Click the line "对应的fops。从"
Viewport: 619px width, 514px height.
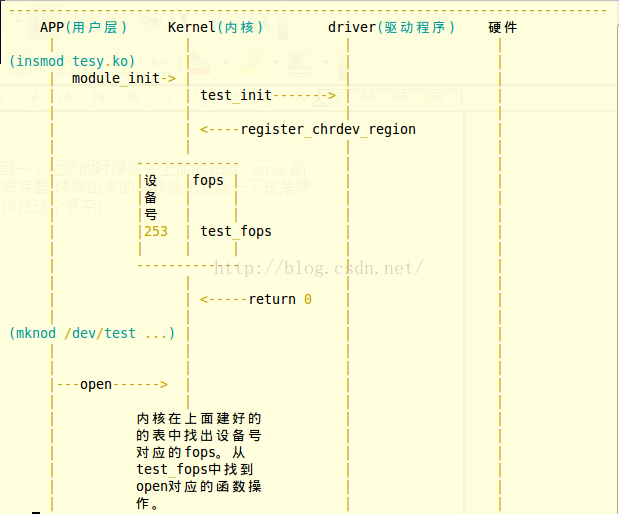191,452
